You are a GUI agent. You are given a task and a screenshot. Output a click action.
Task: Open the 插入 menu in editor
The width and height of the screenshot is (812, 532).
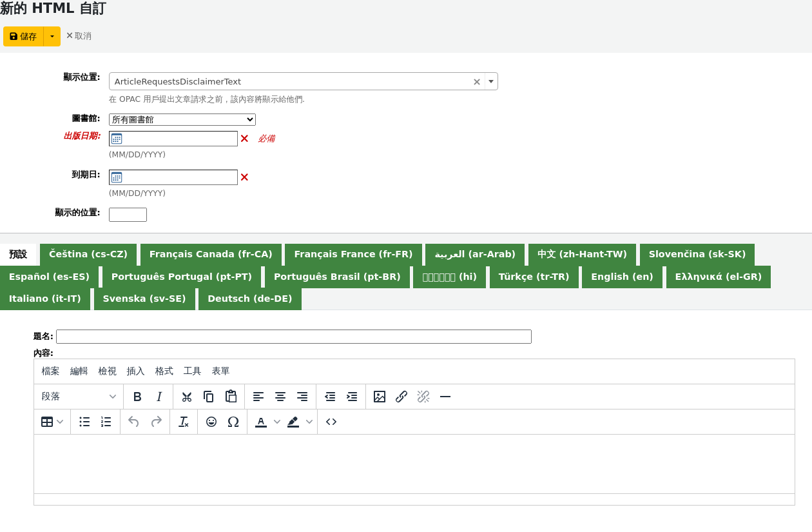[x=135, y=371]
